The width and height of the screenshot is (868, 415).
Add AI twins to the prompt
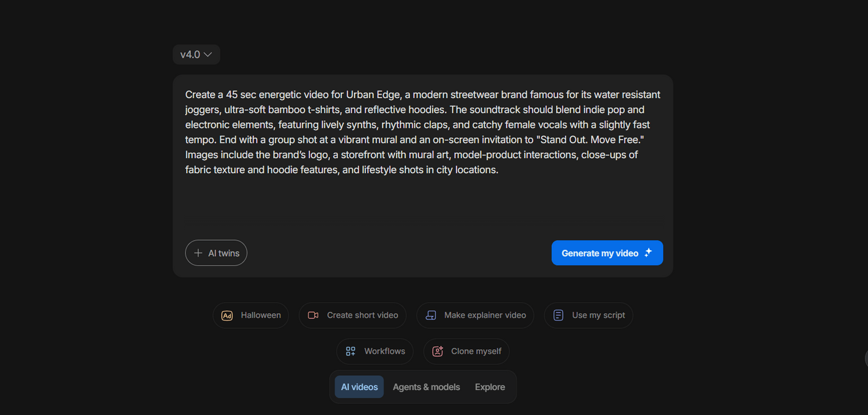pos(223,253)
